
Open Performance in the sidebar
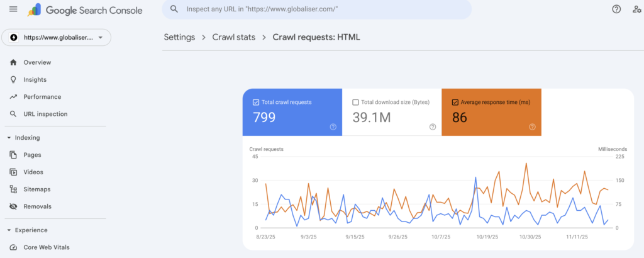(42, 97)
